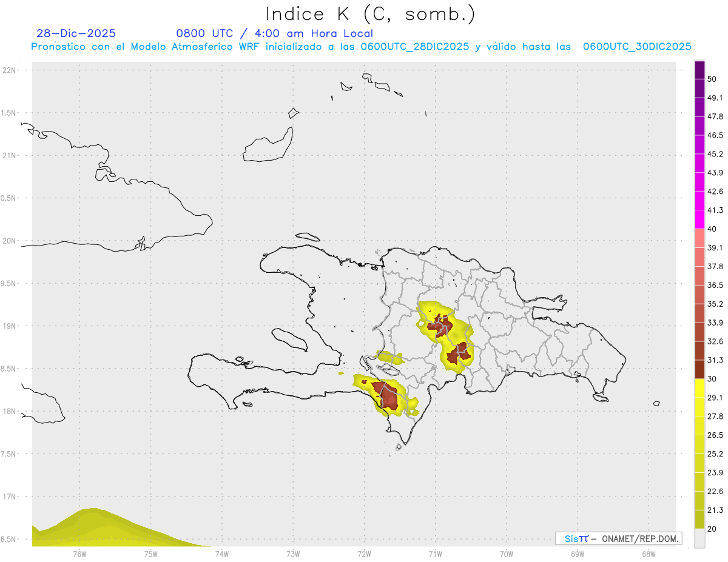Click the legend value '26.5'
This screenshot has width=728, height=562.
715,435
